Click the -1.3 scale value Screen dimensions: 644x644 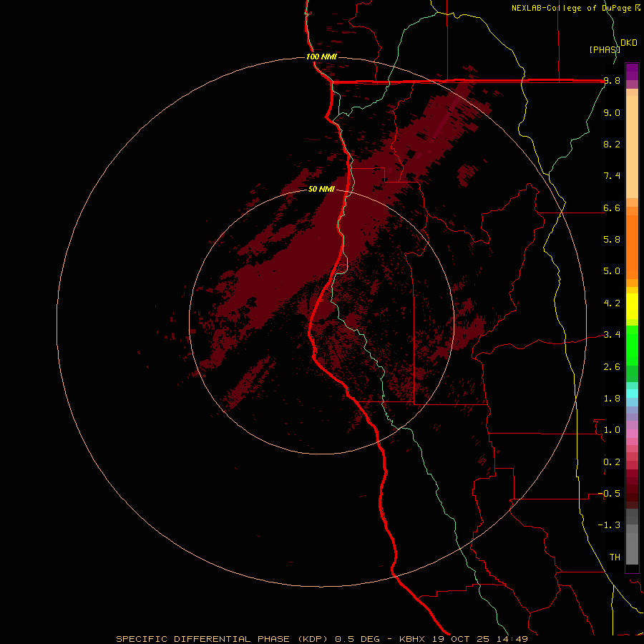coord(609,525)
